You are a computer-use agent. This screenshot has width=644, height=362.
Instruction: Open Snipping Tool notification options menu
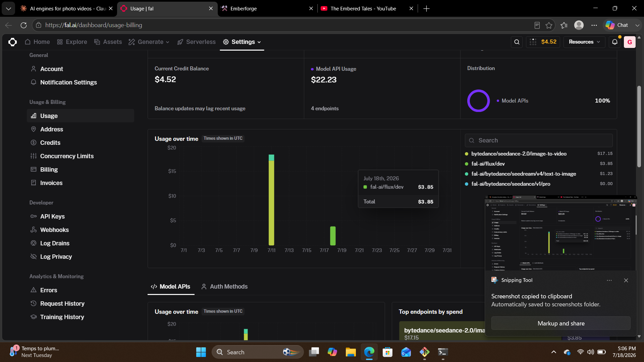pos(609,280)
